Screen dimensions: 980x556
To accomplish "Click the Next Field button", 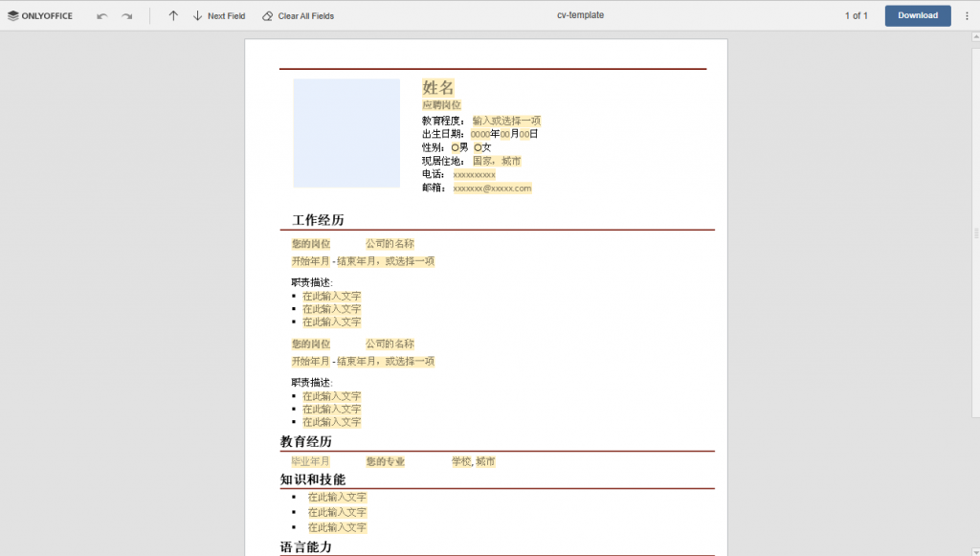I will coord(224,15).
